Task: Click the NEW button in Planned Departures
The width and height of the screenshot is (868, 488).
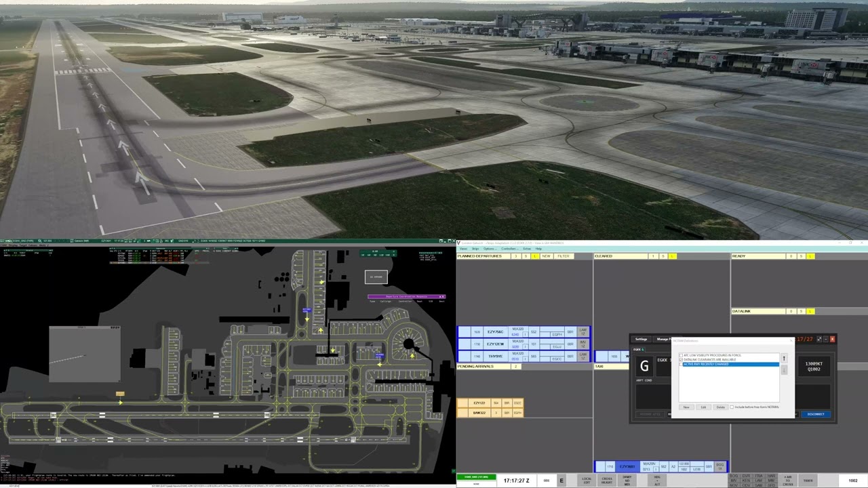Action: point(547,256)
